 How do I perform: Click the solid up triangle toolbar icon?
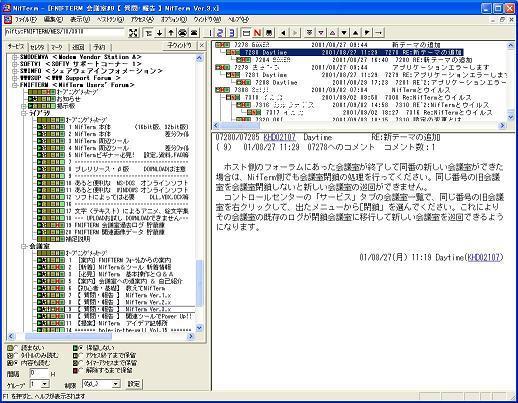355,33
